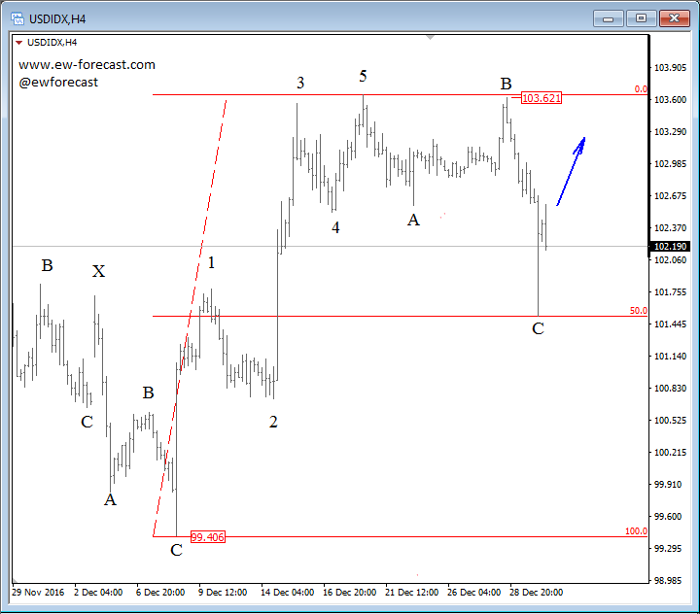The width and height of the screenshot is (700, 614).
Task: Click the 98.985 price scale value
Action: [x=668, y=581]
